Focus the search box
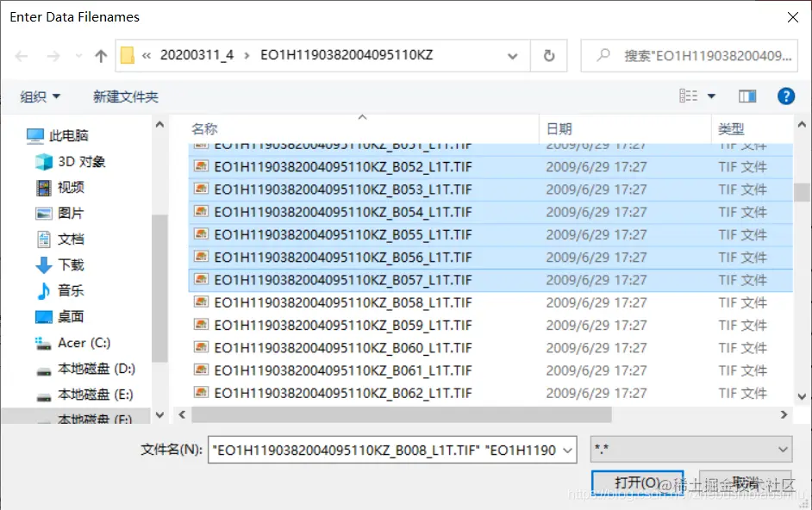Viewport: 812px width, 510px height. pos(689,56)
